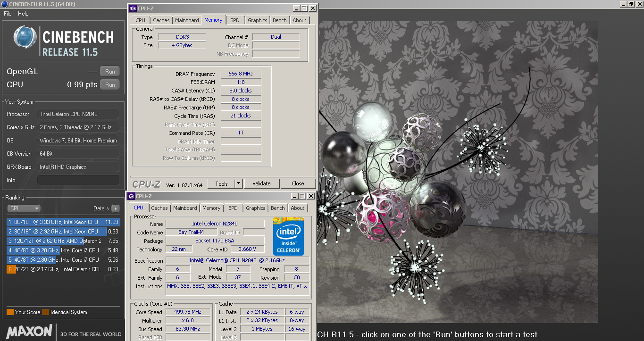Switch to Caches tab in lower CPU-Z window

[159, 208]
